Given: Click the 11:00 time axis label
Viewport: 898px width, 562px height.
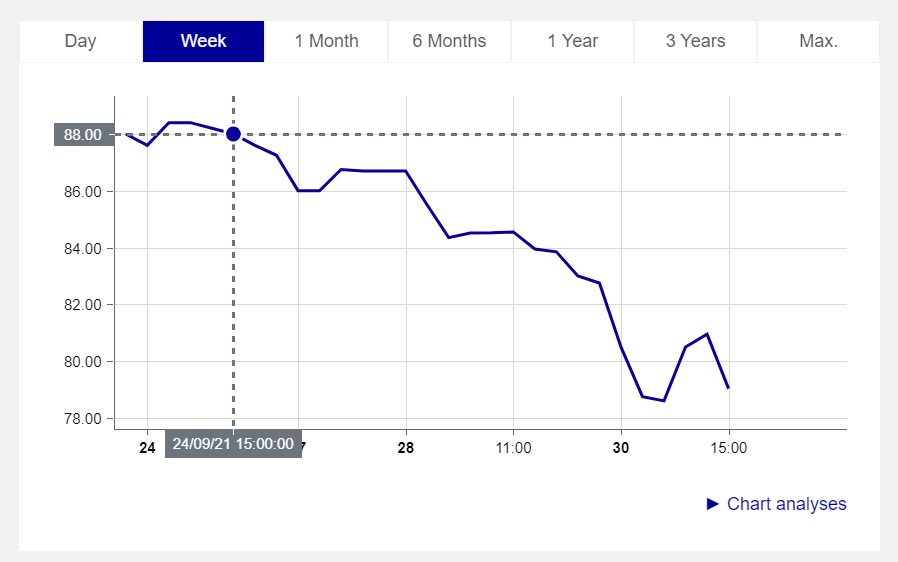Looking at the screenshot, I should click(x=513, y=448).
